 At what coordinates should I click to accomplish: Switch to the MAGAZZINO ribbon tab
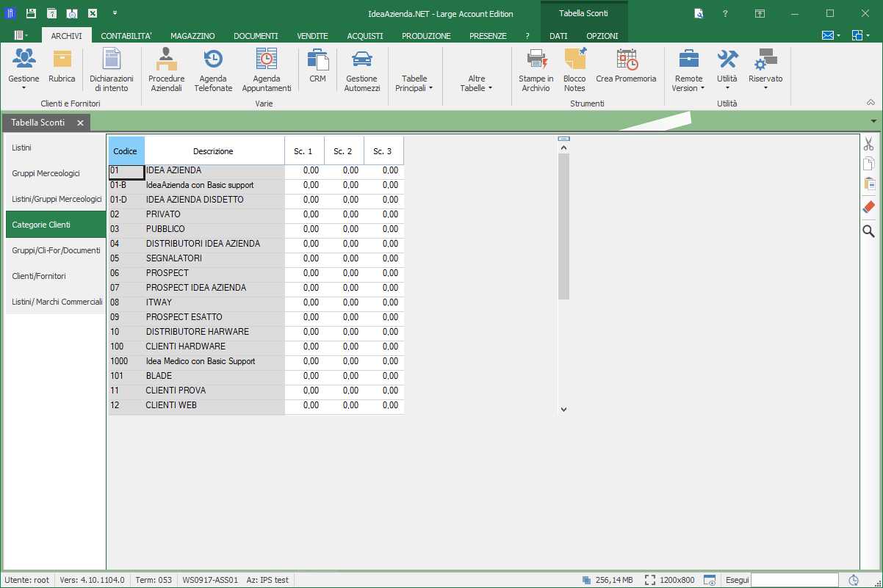tap(192, 35)
